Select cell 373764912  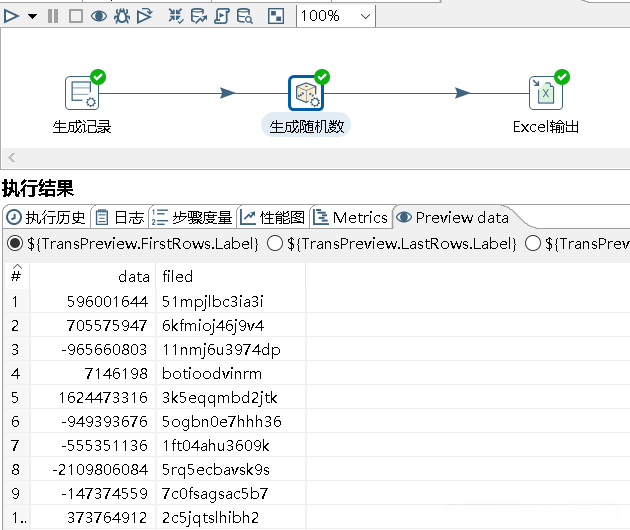[93, 517]
